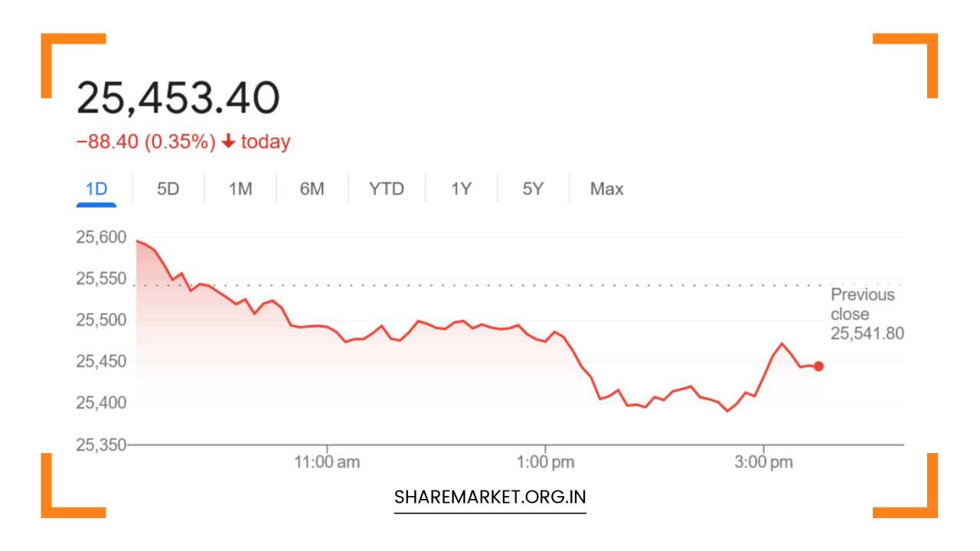
Task: Select the 5Y time range
Action: (532, 188)
